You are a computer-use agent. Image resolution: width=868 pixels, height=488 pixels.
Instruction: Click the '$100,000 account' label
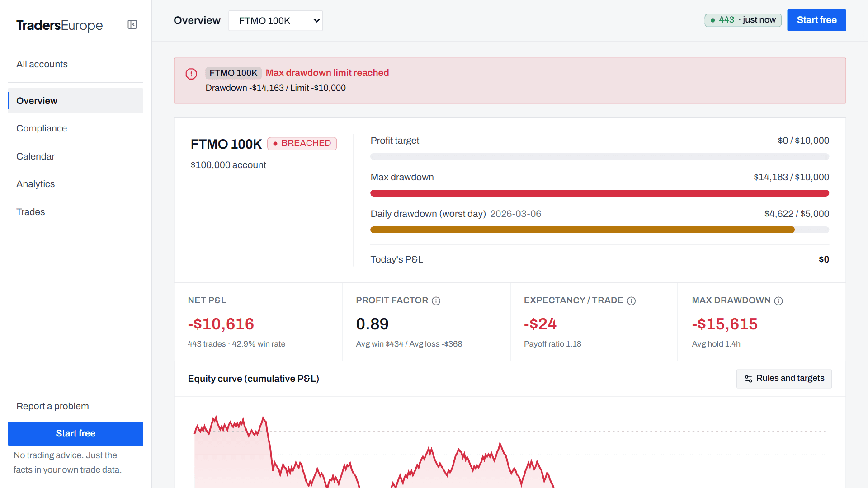[228, 165]
